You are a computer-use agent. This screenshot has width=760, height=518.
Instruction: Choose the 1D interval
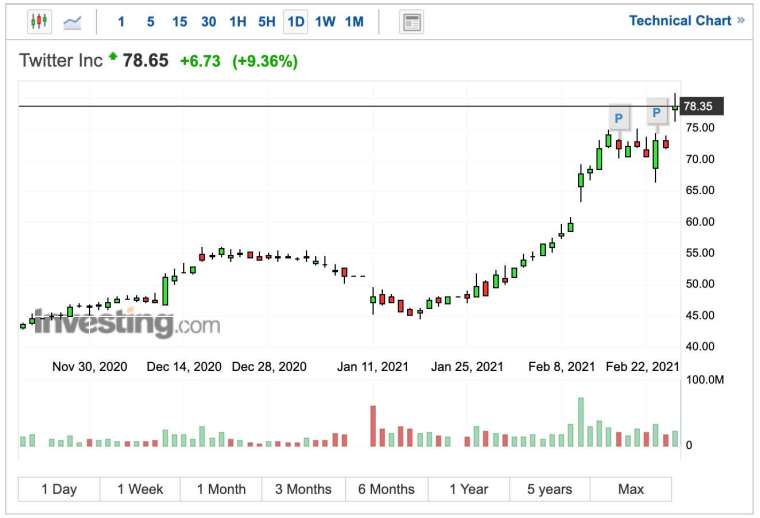296,22
